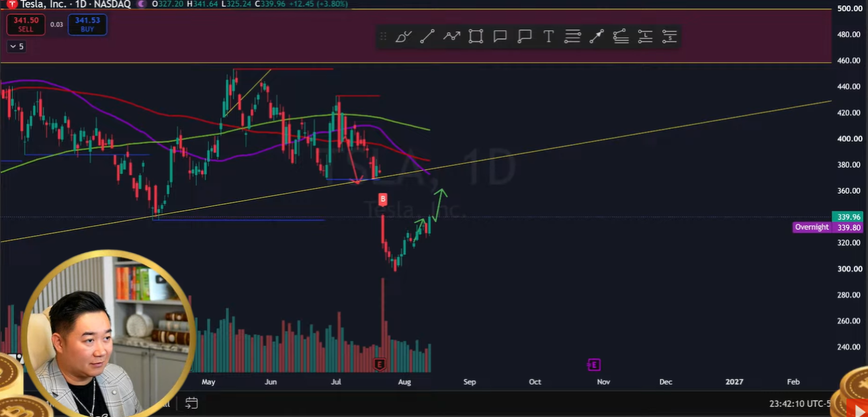Select the Short Position tool

[669, 36]
